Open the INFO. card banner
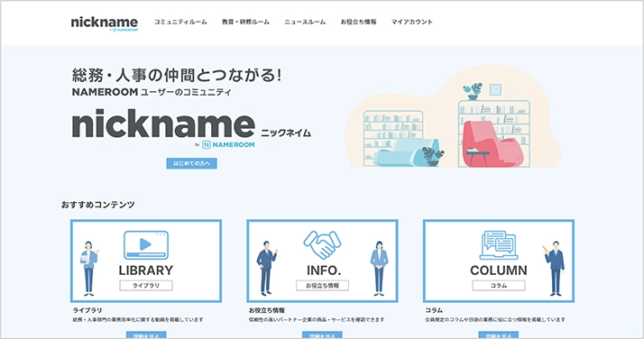 click(x=322, y=261)
